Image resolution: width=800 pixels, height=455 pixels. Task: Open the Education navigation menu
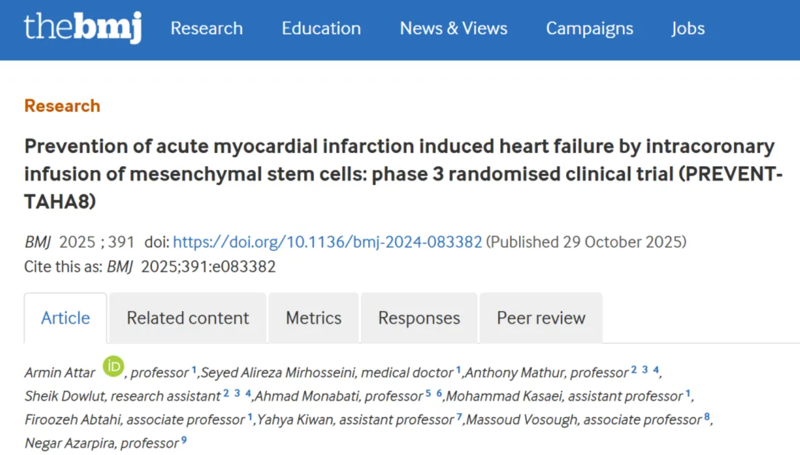(320, 28)
